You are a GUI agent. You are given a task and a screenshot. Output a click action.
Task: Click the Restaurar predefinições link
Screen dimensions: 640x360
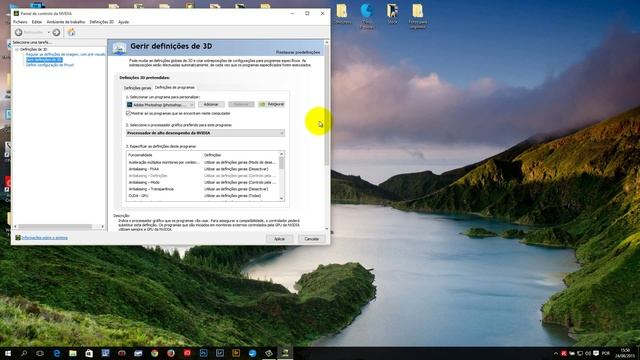[x=298, y=52]
